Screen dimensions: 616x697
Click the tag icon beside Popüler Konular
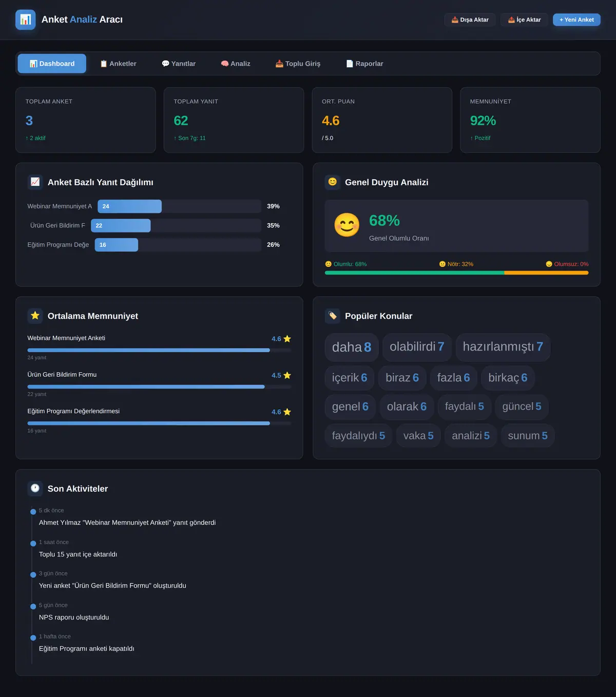tap(333, 316)
